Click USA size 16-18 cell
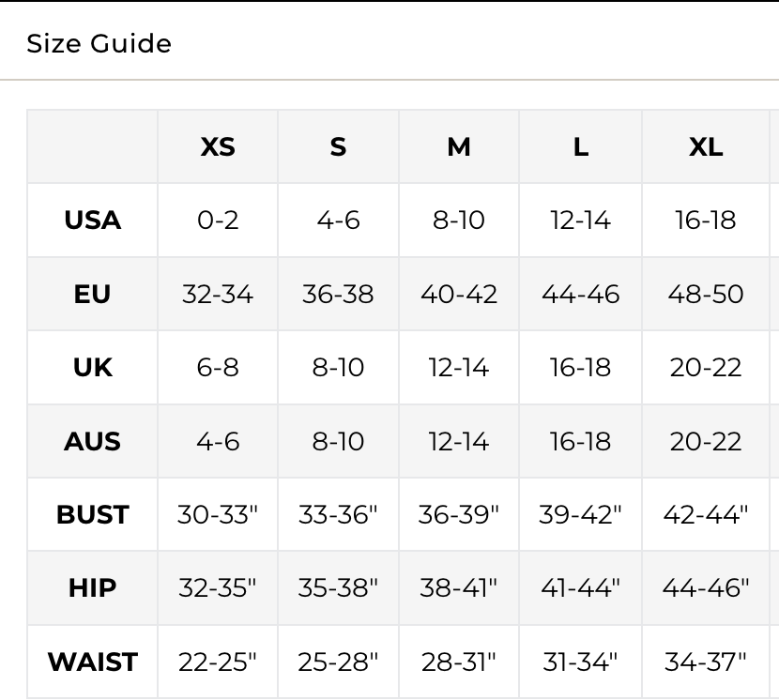 706,221
